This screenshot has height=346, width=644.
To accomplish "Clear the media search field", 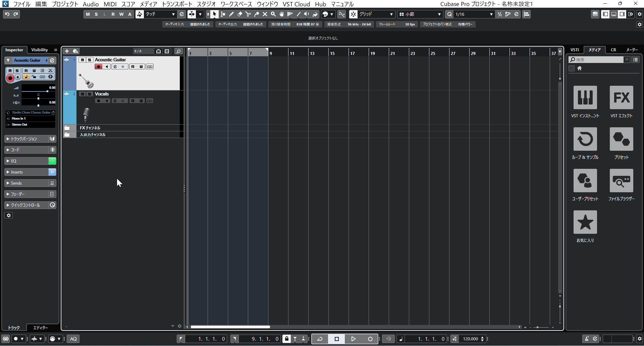I will (x=627, y=59).
